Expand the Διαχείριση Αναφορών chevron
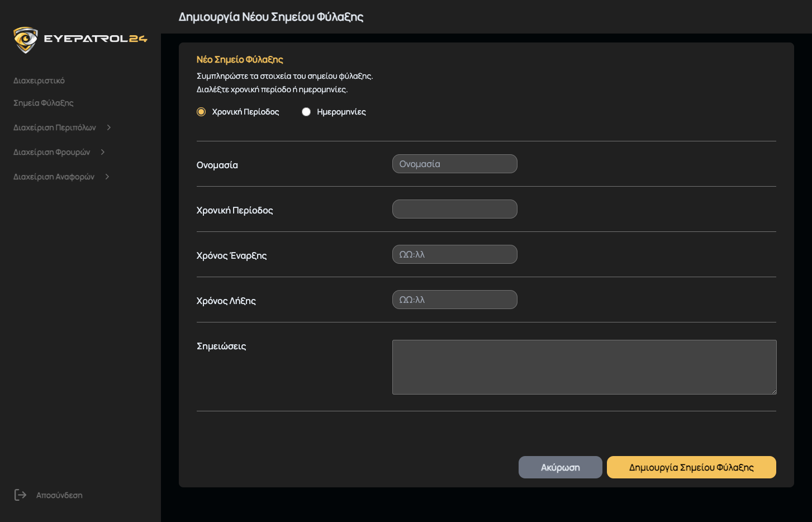Screen dimensions: 812x522 click(107, 177)
